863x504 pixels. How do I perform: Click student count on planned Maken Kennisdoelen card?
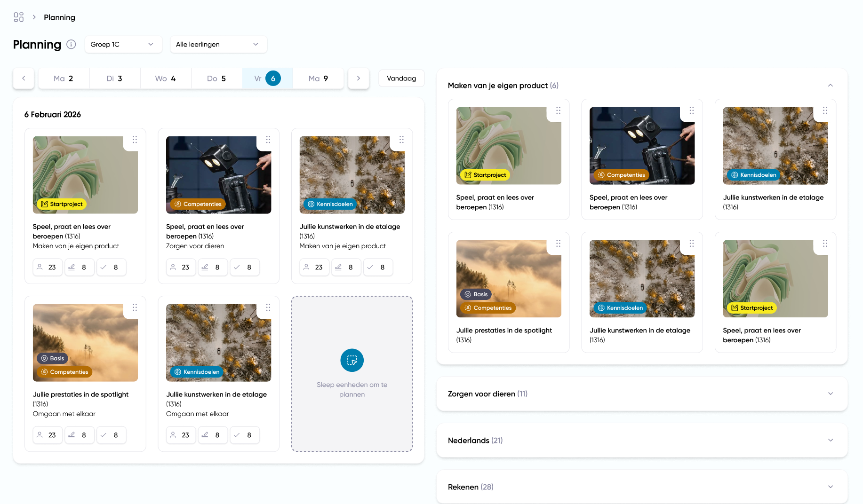314,267
